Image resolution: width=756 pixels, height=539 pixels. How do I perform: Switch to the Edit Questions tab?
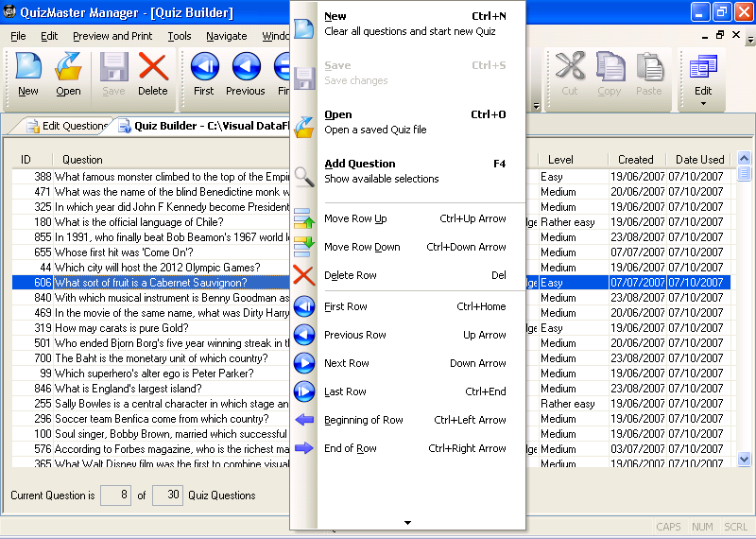click(x=66, y=126)
